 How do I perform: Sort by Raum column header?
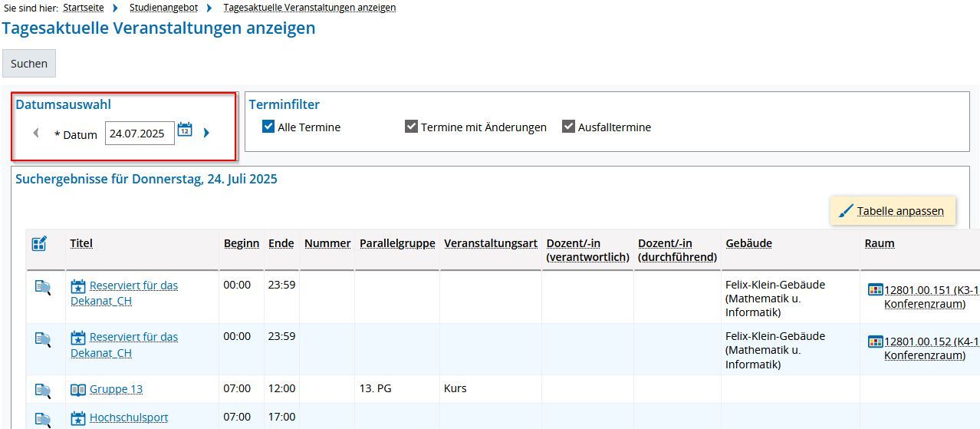(880, 243)
